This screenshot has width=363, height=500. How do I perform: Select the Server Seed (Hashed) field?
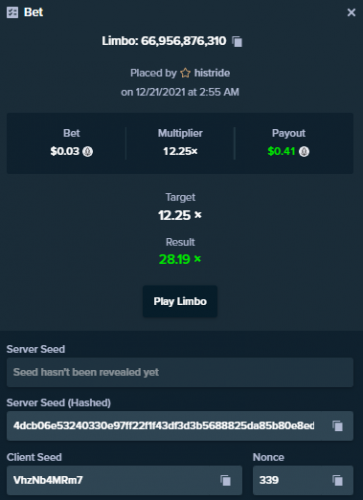pos(180,426)
